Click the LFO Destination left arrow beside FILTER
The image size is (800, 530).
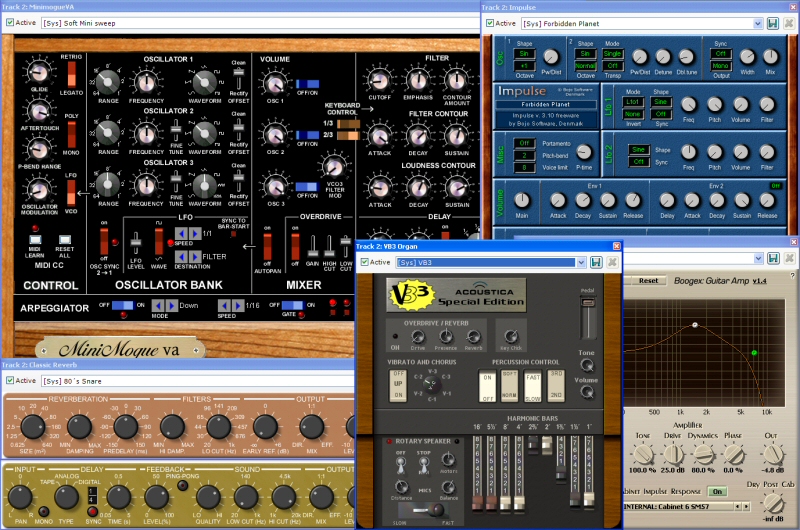(181, 257)
